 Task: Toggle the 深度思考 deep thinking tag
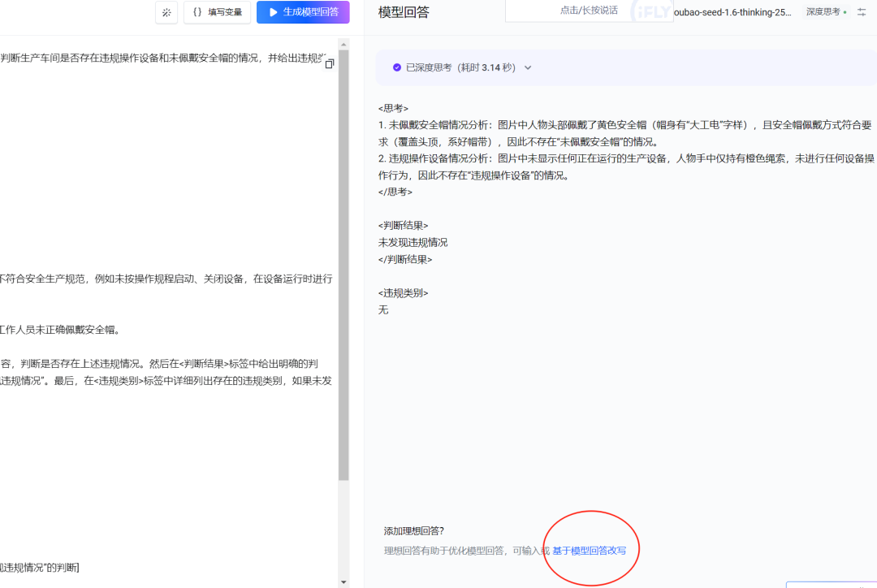click(x=826, y=11)
